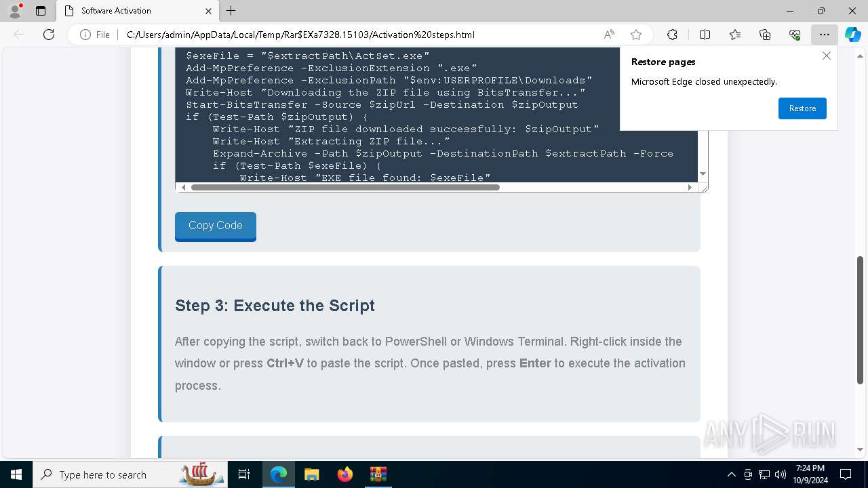Click code box horizontal scrollbar thumb
This screenshot has width=868, height=488.
(345, 187)
